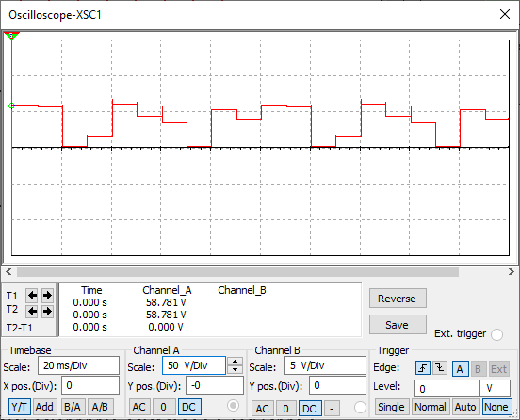Toggle Channel A radio indicator
The width and height of the screenshot is (520, 420).
pyautogui.click(x=233, y=406)
